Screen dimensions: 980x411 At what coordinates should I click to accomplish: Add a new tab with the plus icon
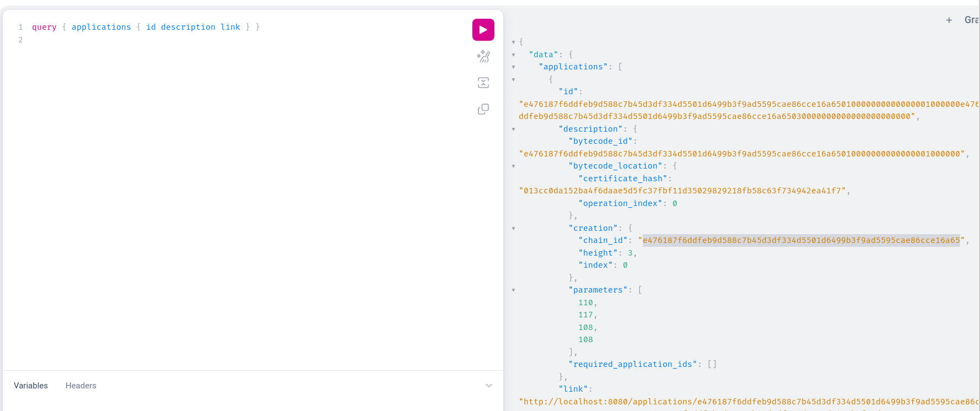point(949,20)
